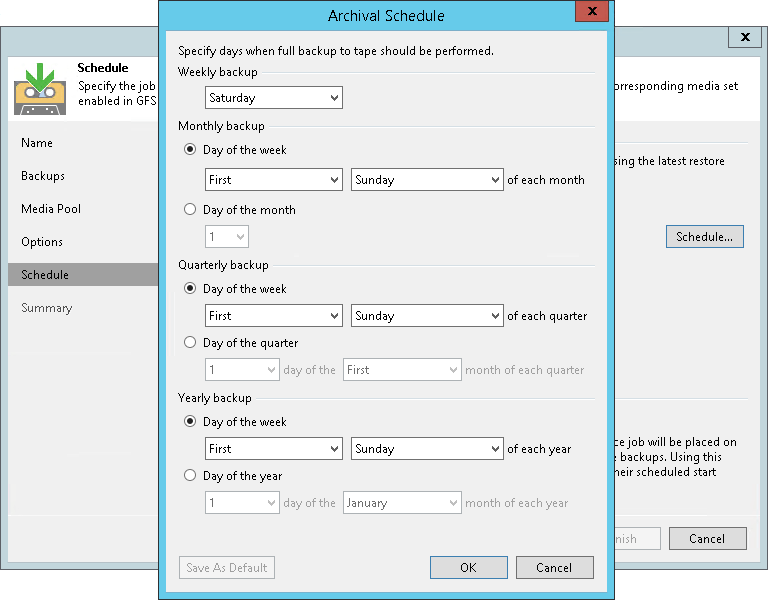768x600 pixels.
Task: Click the 'month of each quarter' label
Action: click(525, 370)
